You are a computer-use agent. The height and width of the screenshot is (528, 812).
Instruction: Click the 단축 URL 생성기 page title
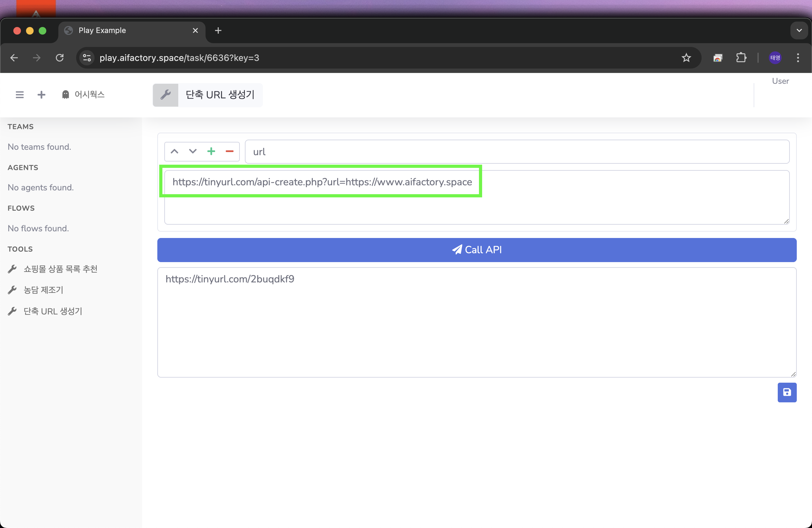220,95
